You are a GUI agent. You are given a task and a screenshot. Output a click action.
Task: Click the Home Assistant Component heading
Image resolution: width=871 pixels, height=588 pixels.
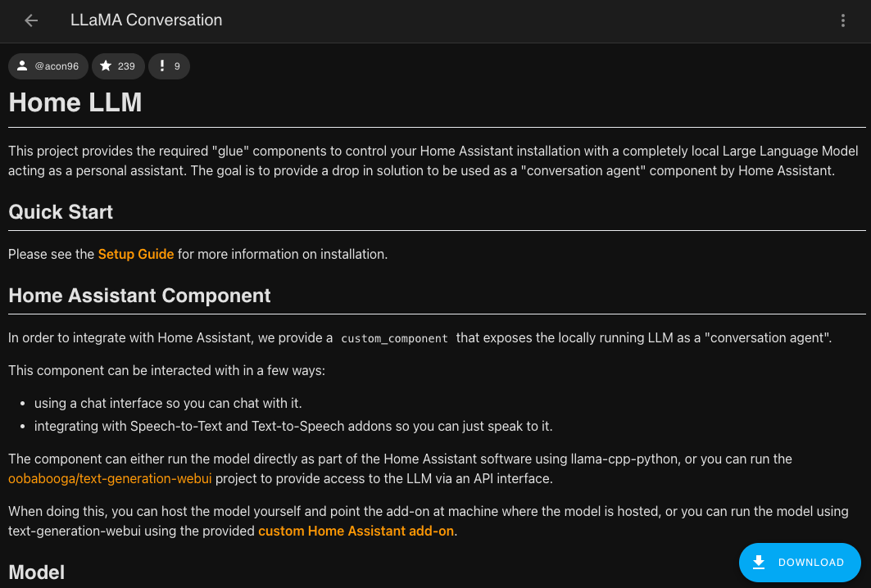click(x=139, y=296)
